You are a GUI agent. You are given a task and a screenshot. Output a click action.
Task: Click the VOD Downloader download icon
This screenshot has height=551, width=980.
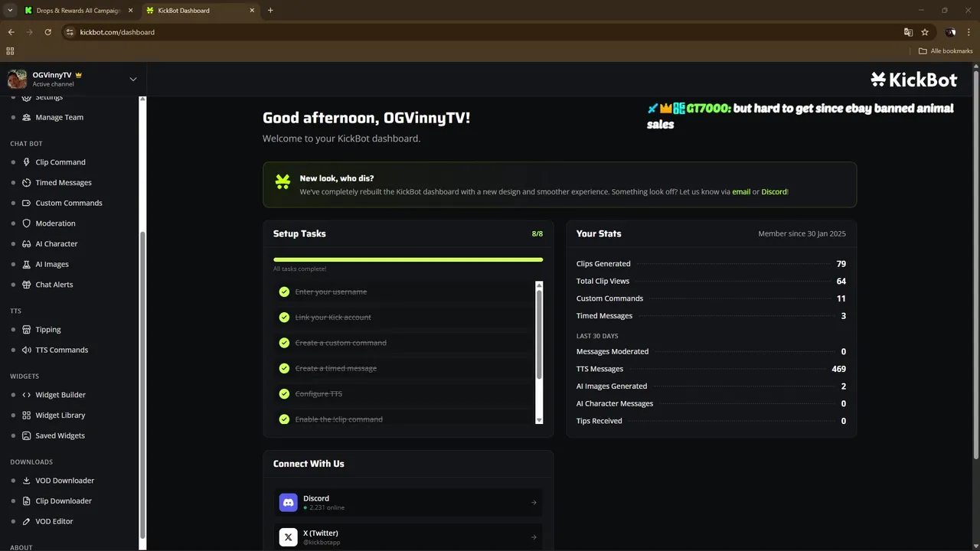(27, 481)
